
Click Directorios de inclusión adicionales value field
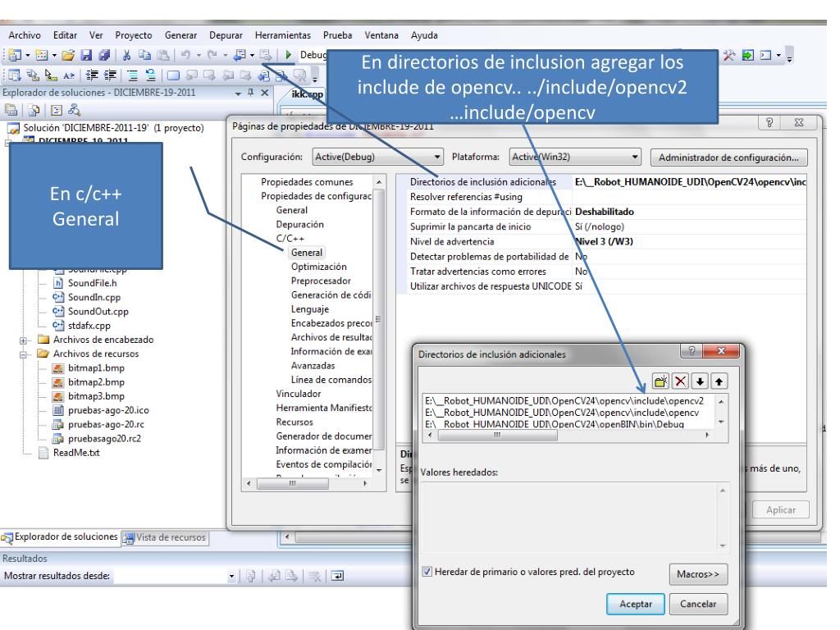[x=690, y=182]
